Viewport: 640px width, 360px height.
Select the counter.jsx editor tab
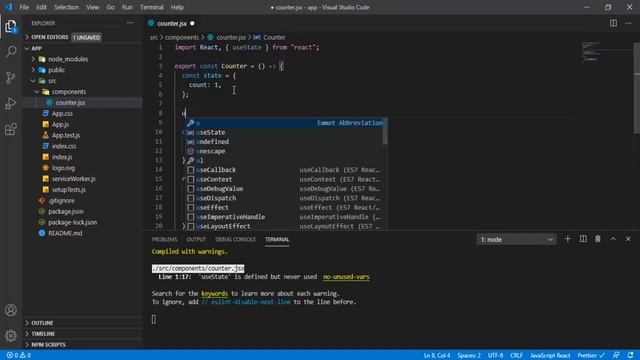[172, 23]
